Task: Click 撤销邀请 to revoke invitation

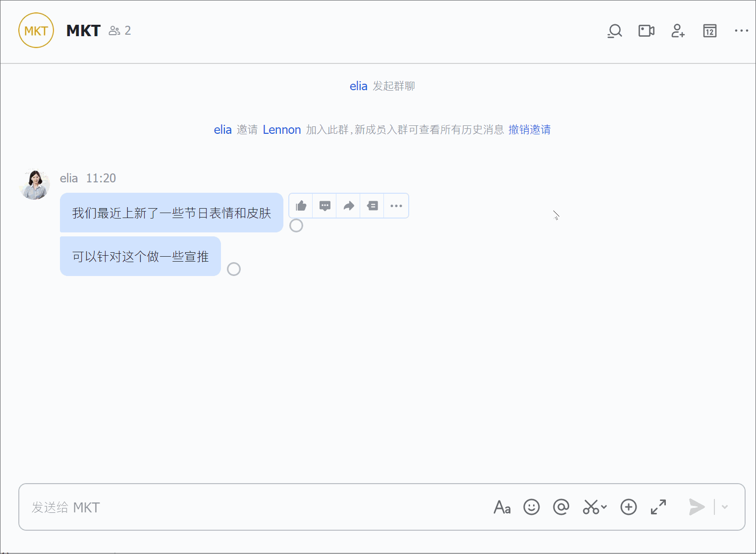Action: 530,130
